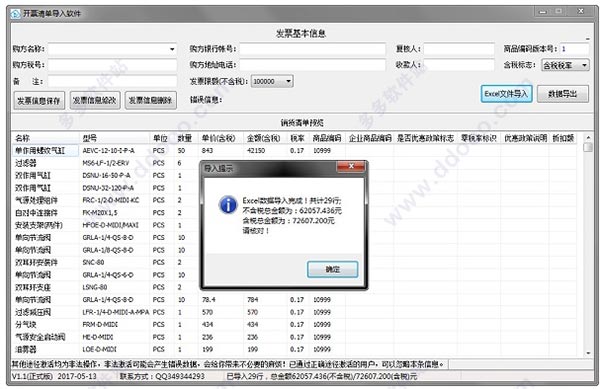The image size is (600, 389).
Task: Click 商品编码 column header
Action: [x=327, y=138]
